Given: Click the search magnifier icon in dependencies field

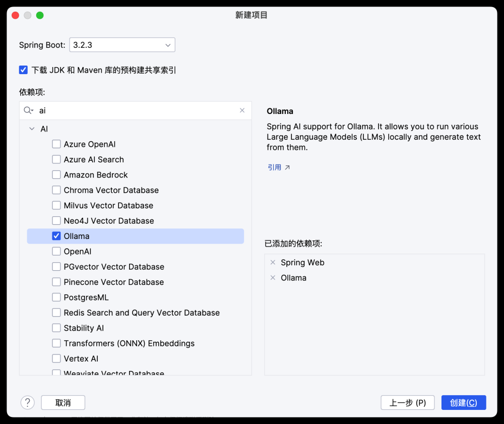Looking at the screenshot, I should pyautogui.click(x=28, y=110).
